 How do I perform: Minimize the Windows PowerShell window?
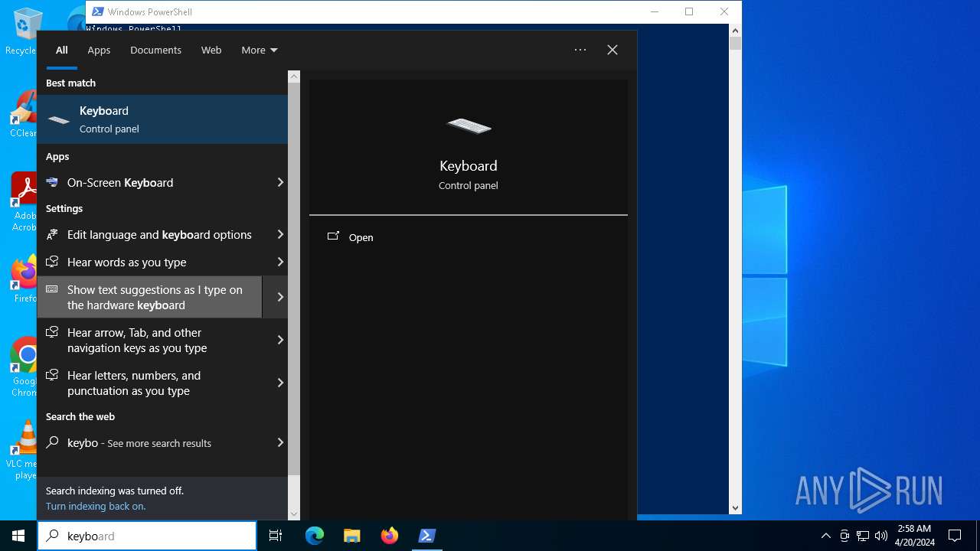point(654,11)
